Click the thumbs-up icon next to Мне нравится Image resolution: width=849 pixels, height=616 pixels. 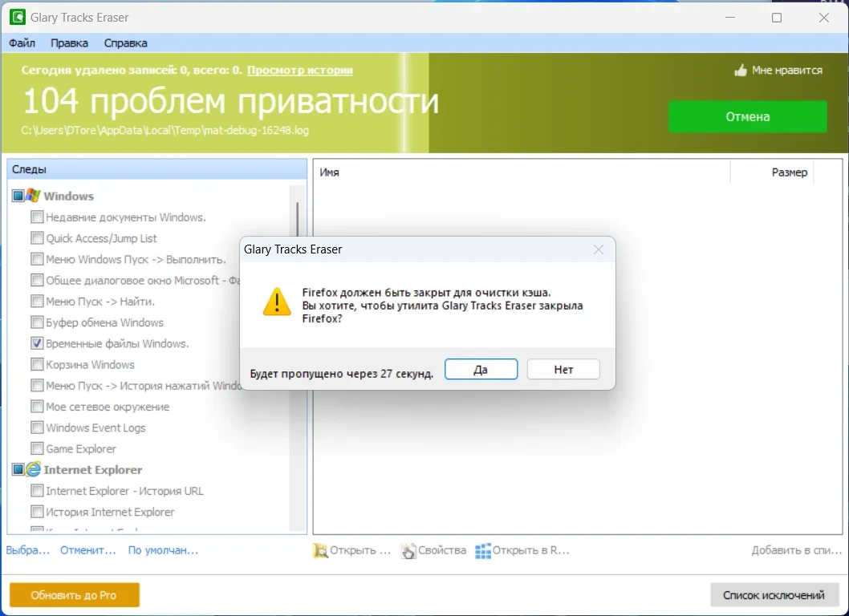(x=740, y=70)
